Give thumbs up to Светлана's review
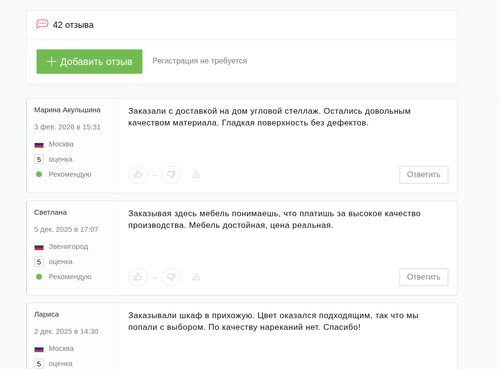Screen dimensions: 500x369 pyautogui.click(x=138, y=277)
